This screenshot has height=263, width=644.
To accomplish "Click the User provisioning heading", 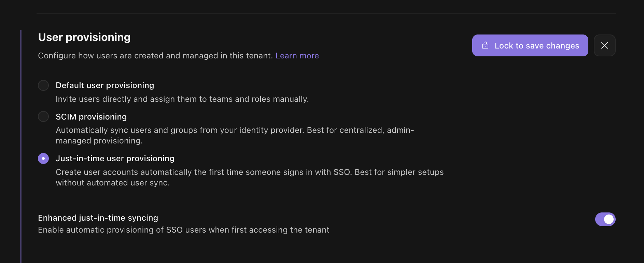I will (x=84, y=37).
